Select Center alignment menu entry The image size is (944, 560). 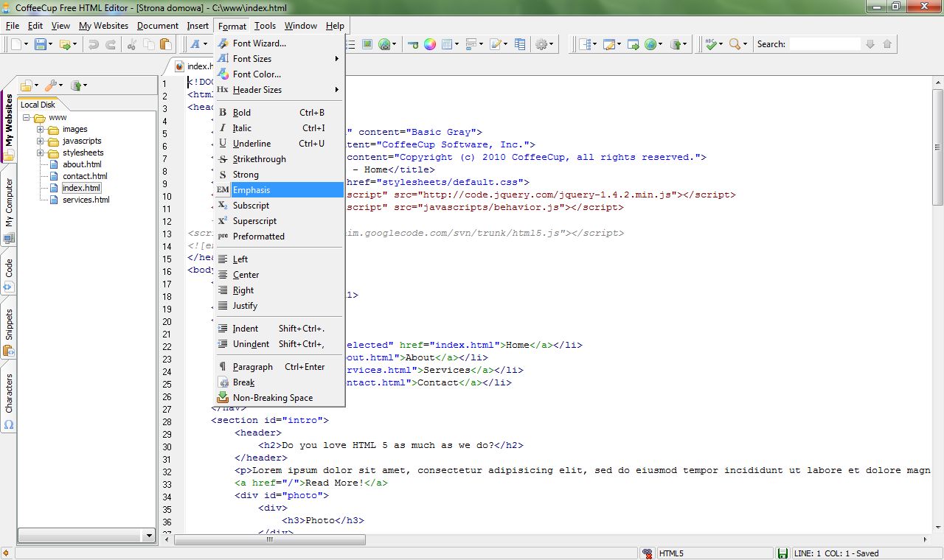coord(280,275)
